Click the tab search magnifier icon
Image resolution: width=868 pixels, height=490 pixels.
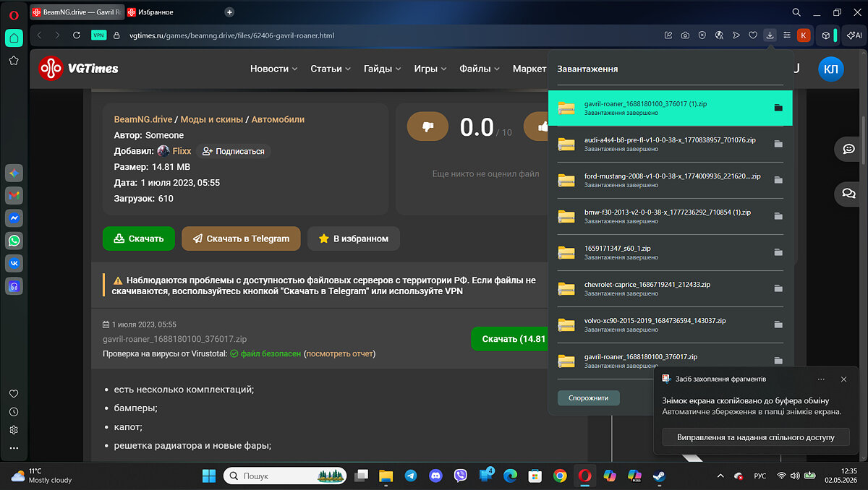pos(796,12)
